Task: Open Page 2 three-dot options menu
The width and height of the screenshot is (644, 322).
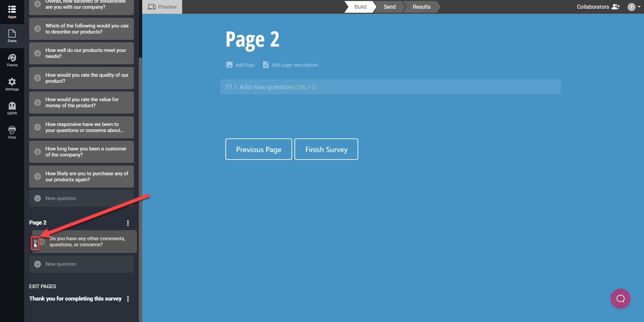Action: [x=128, y=223]
